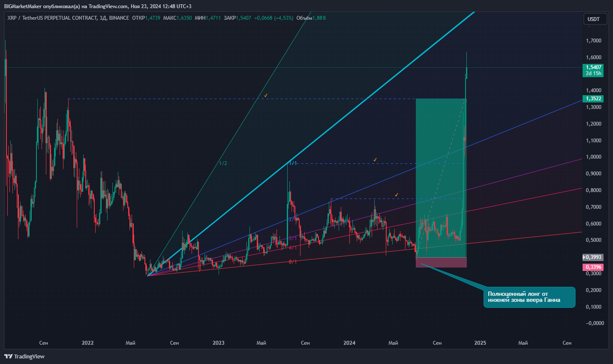
Task: Click the 2024 label on time axis
Action: pos(349,343)
